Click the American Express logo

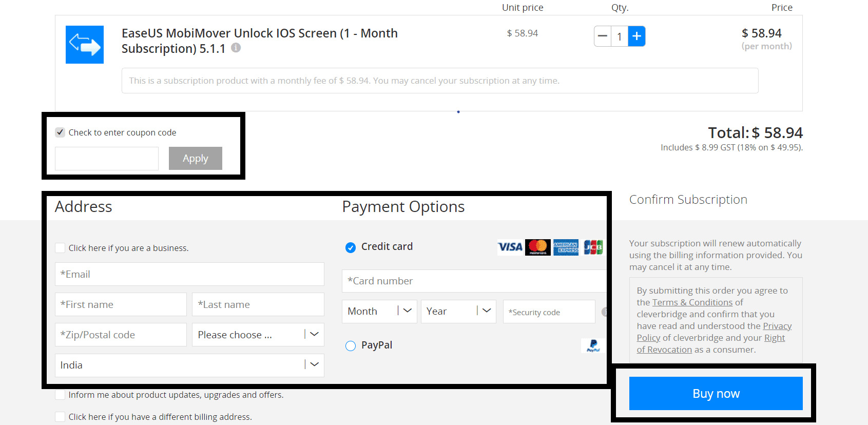[x=566, y=247]
